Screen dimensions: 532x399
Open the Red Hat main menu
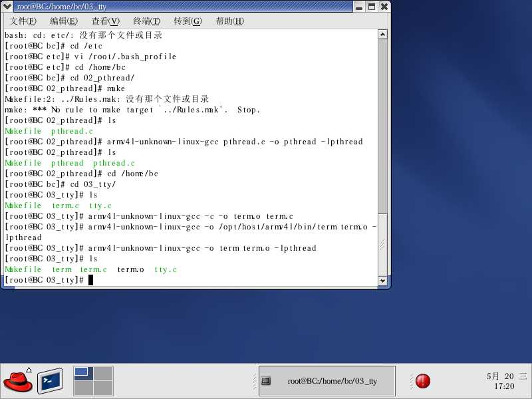[18, 381]
